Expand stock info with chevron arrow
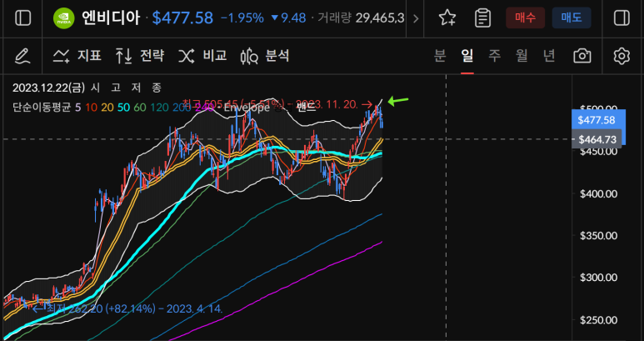The width and height of the screenshot is (644, 341). (x=416, y=18)
